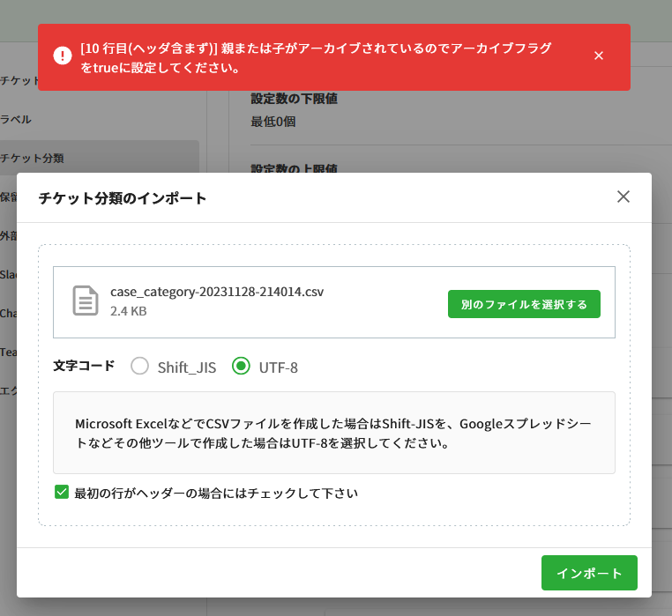Click the チケット分類のインポート dialog title
This screenshot has height=616, width=672.
(x=123, y=198)
